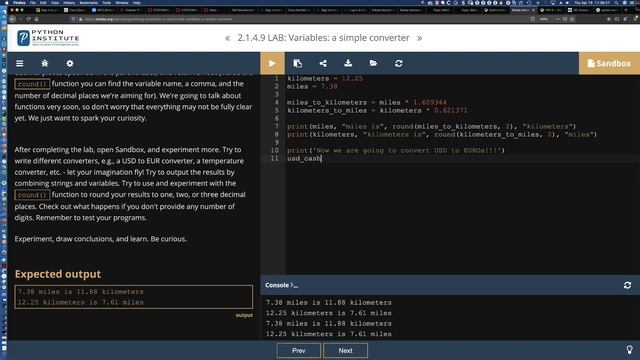This screenshot has height=360, width=640.
Task: Open the File menu in the menu bar
Action: 33,2
